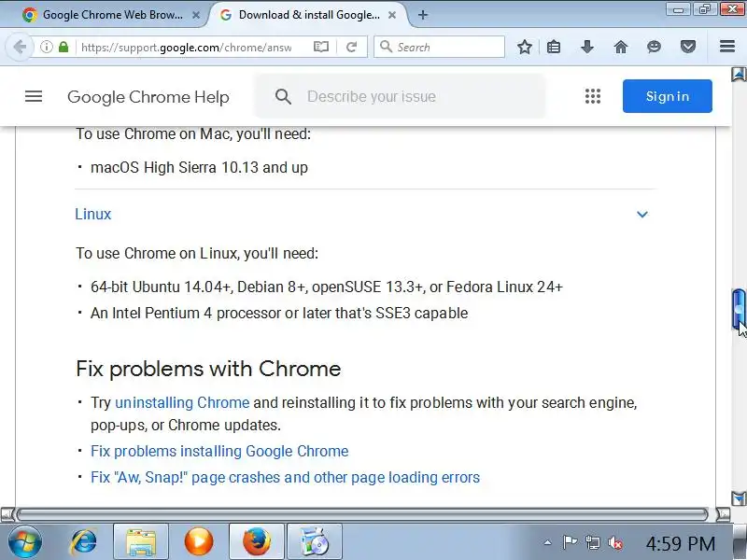The height and width of the screenshot is (560, 747).
Task: Click text "macOS High Sierra 10.13 and up"
Action: pyautogui.click(x=199, y=168)
